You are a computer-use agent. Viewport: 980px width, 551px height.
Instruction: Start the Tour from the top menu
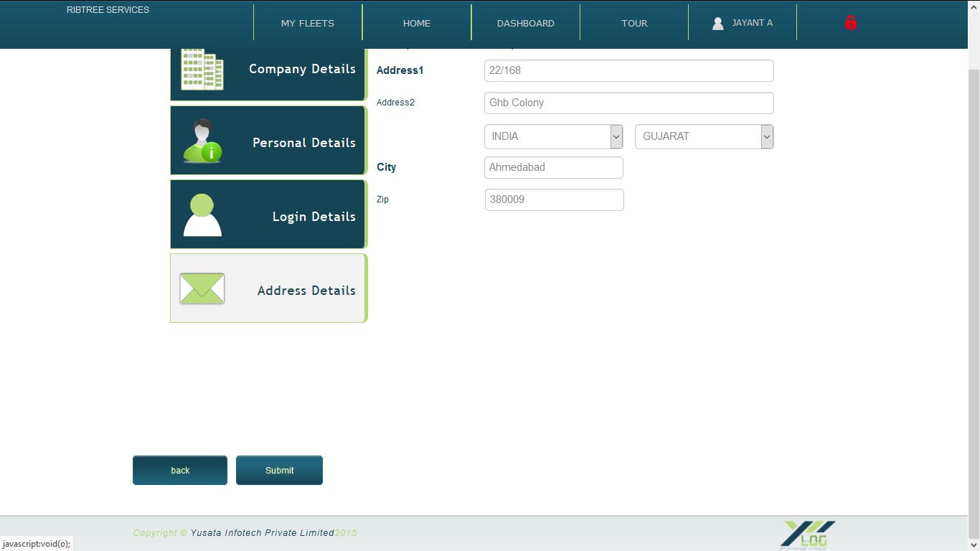coord(634,23)
